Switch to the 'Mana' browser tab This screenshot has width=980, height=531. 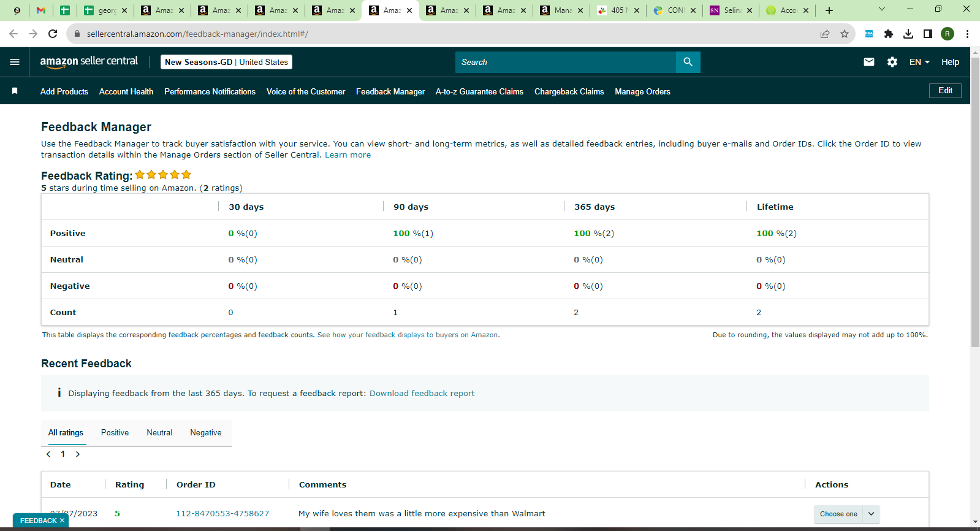point(562,10)
